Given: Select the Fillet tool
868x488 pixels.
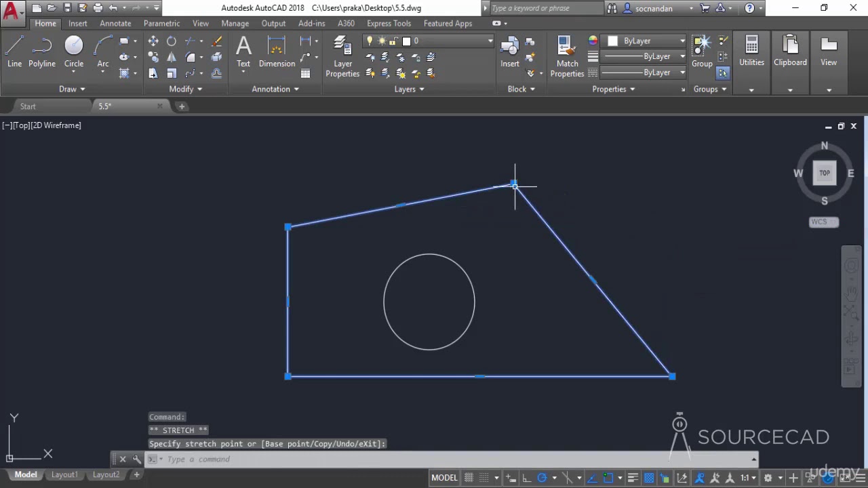Looking at the screenshot, I should coord(191,58).
